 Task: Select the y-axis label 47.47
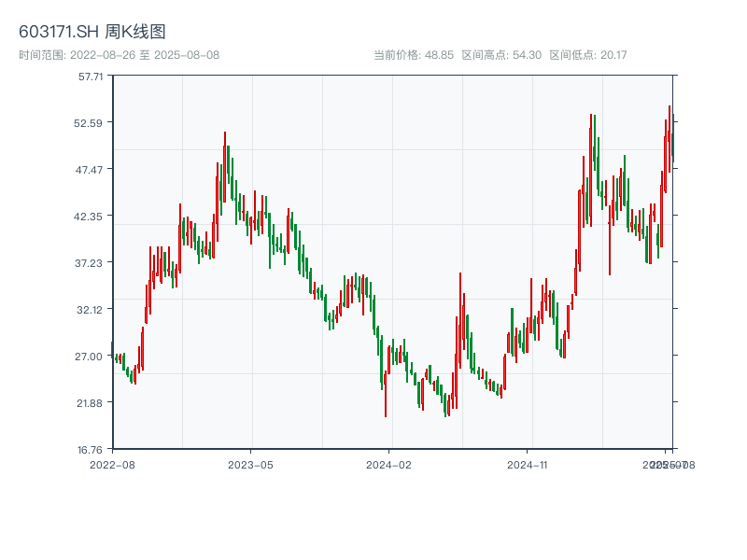[x=89, y=170]
